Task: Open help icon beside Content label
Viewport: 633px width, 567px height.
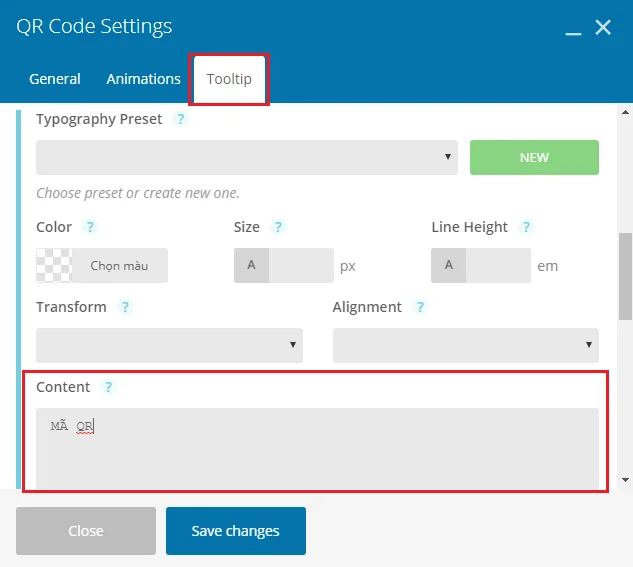Action: [x=108, y=387]
